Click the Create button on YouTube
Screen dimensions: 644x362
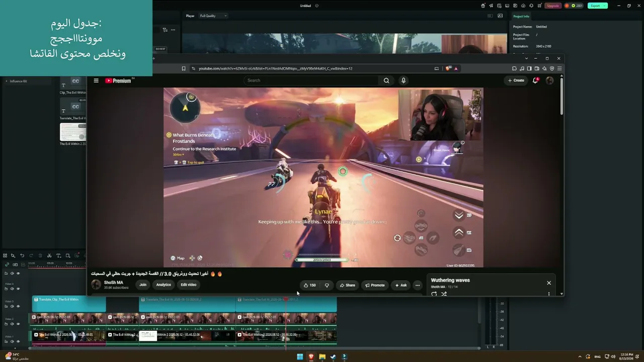516,80
